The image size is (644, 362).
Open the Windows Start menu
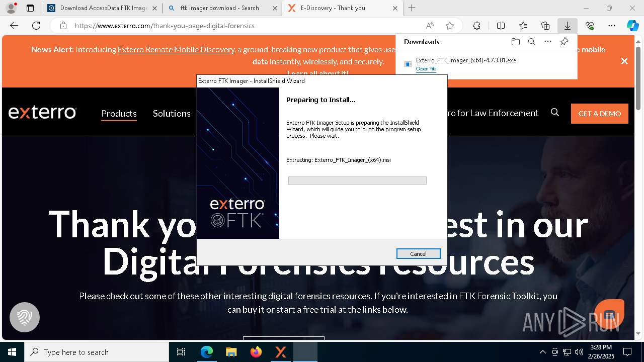(x=12, y=352)
